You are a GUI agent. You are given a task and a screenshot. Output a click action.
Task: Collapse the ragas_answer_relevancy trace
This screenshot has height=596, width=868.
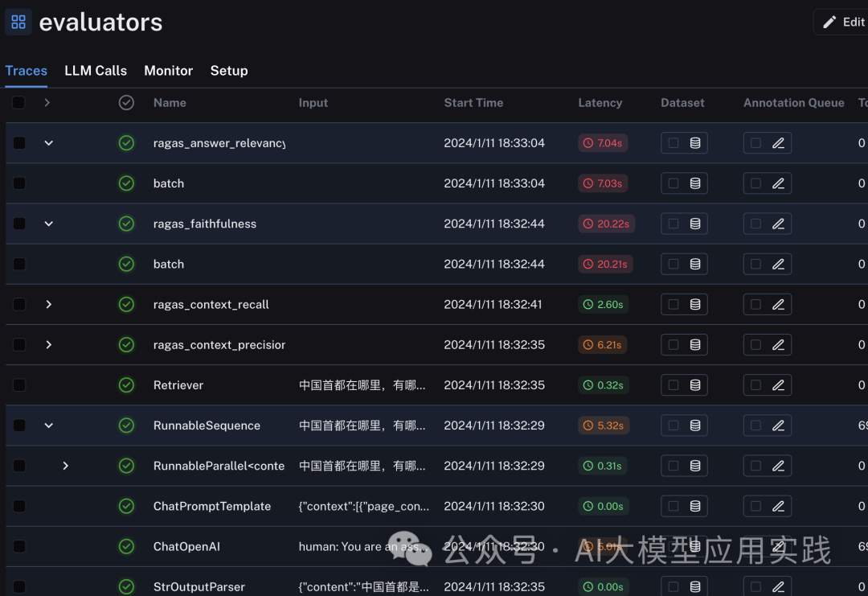point(49,143)
